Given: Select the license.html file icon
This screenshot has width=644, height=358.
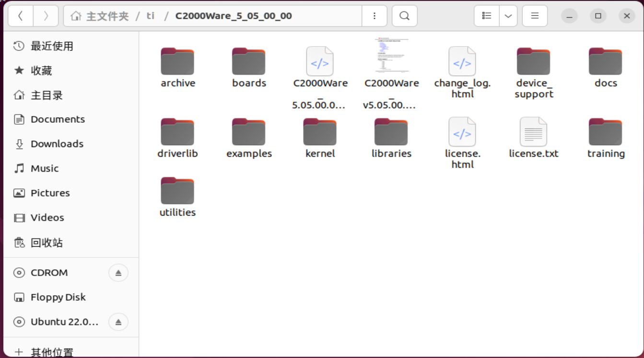Looking at the screenshot, I should pyautogui.click(x=462, y=132).
